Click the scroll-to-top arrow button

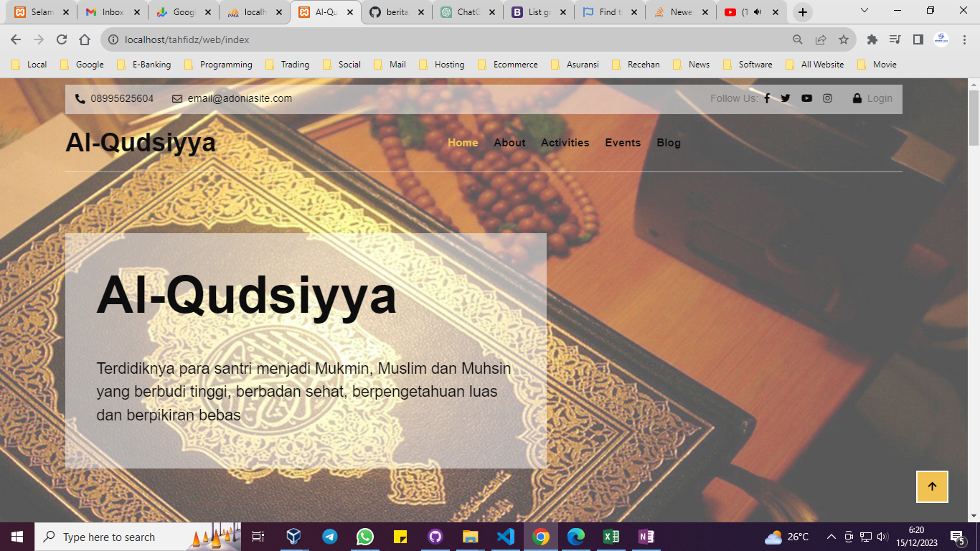tap(932, 486)
